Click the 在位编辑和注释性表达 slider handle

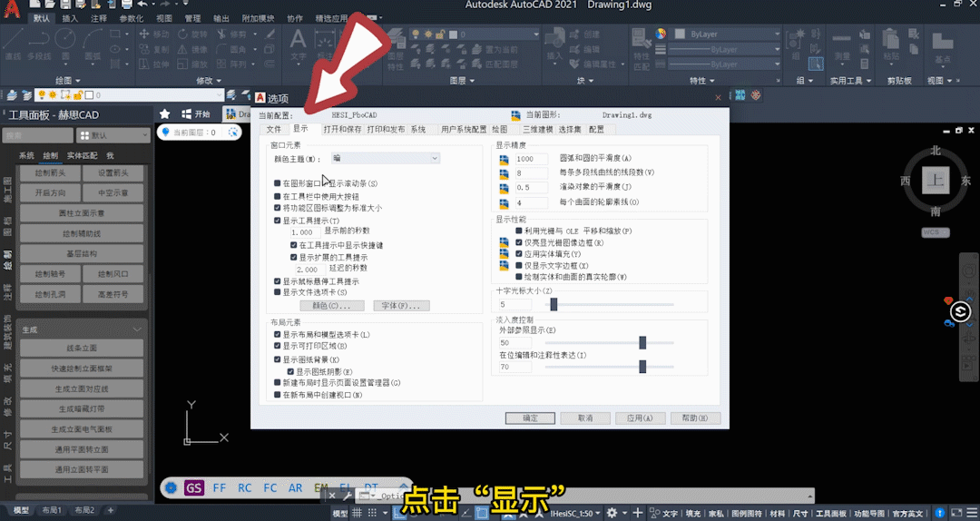pyautogui.click(x=642, y=367)
